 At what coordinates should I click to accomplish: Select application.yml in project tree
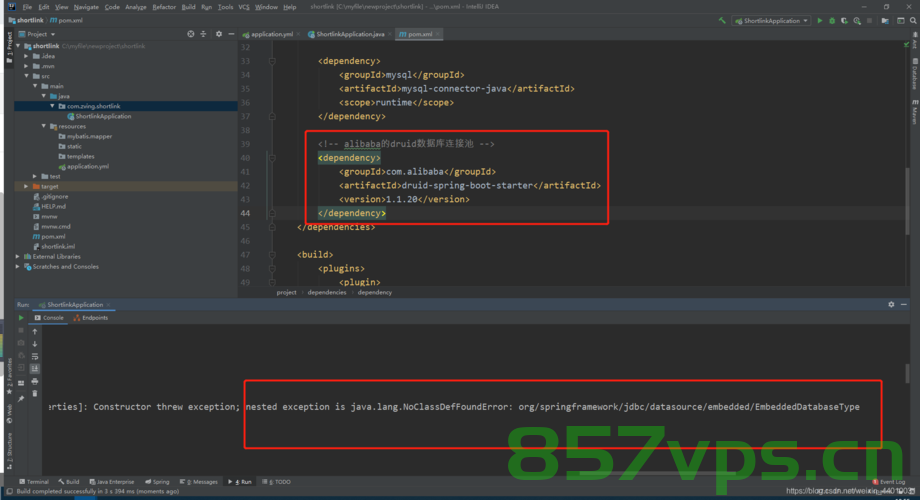[84, 167]
